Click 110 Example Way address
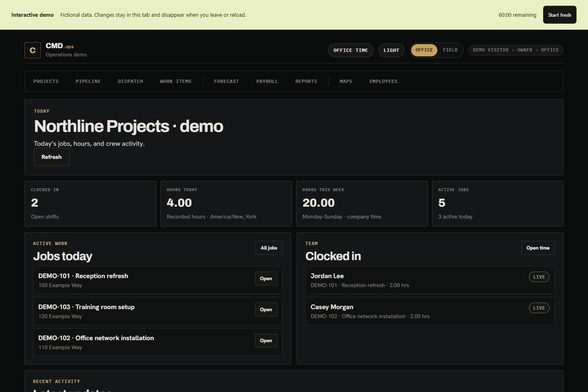The image size is (588, 392). tap(60, 347)
